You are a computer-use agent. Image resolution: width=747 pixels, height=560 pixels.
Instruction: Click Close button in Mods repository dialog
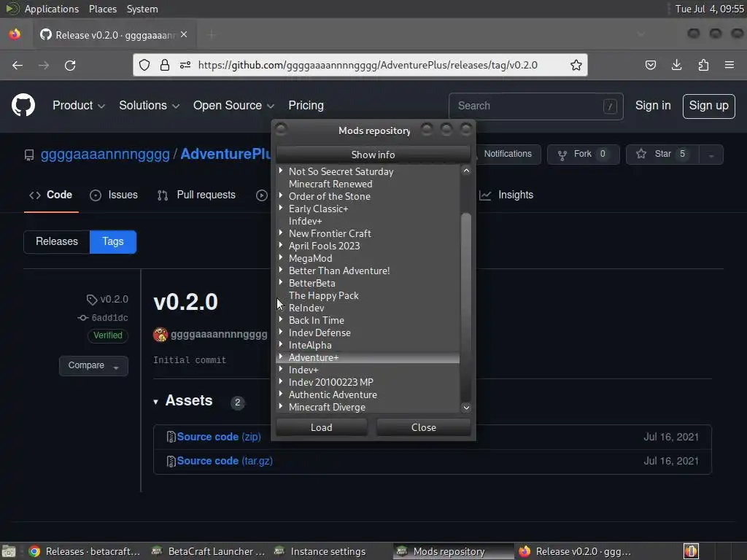point(424,427)
